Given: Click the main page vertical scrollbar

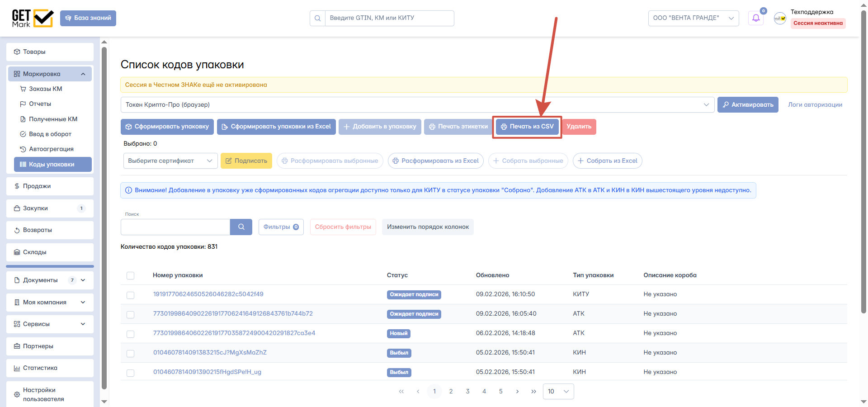Looking at the screenshot, I should (x=863, y=163).
